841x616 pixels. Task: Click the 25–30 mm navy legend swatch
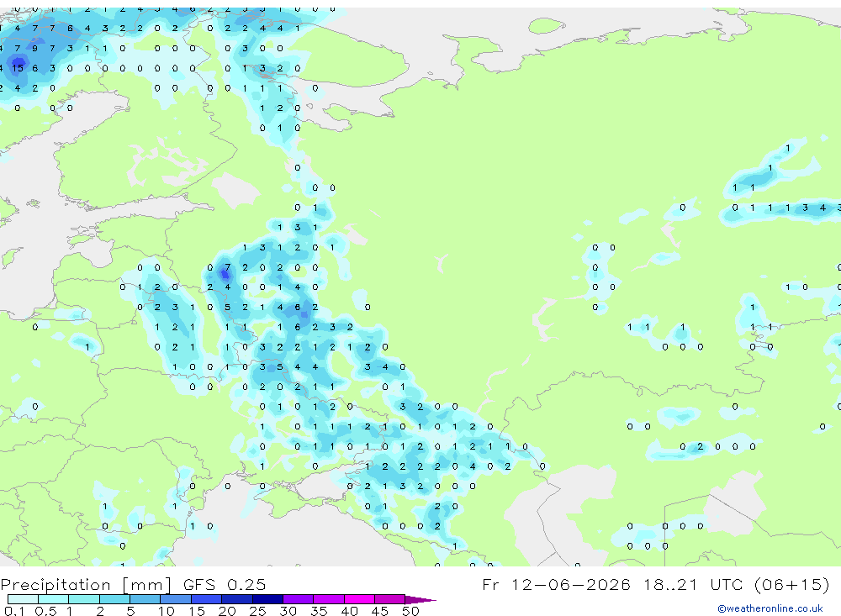tap(267, 599)
